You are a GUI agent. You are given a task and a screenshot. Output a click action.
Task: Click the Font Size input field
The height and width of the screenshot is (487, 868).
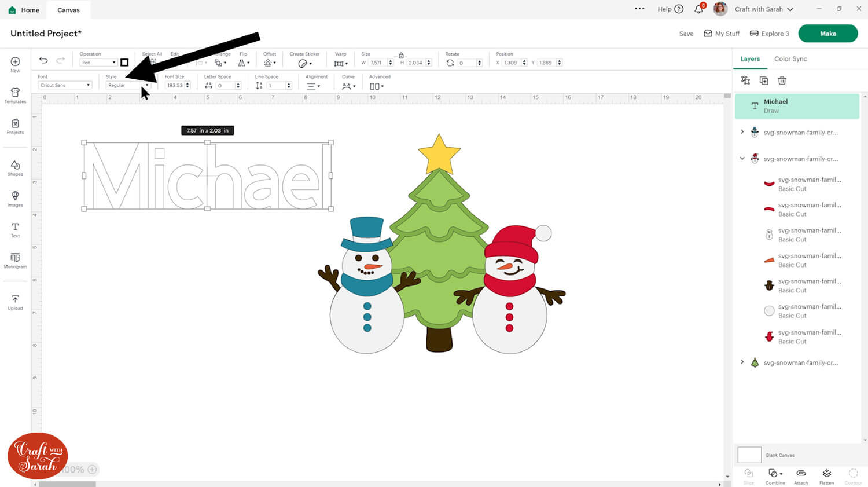[175, 85]
